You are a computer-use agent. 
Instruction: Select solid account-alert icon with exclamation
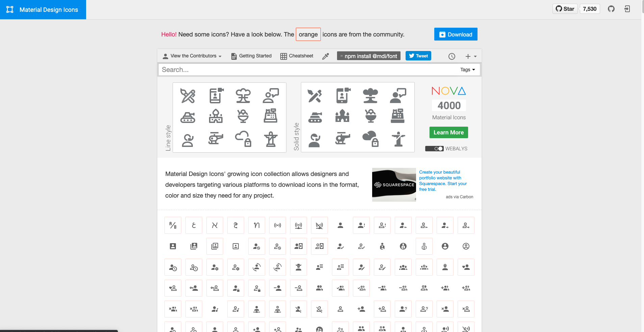pyautogui.click(x=361, y=225)
